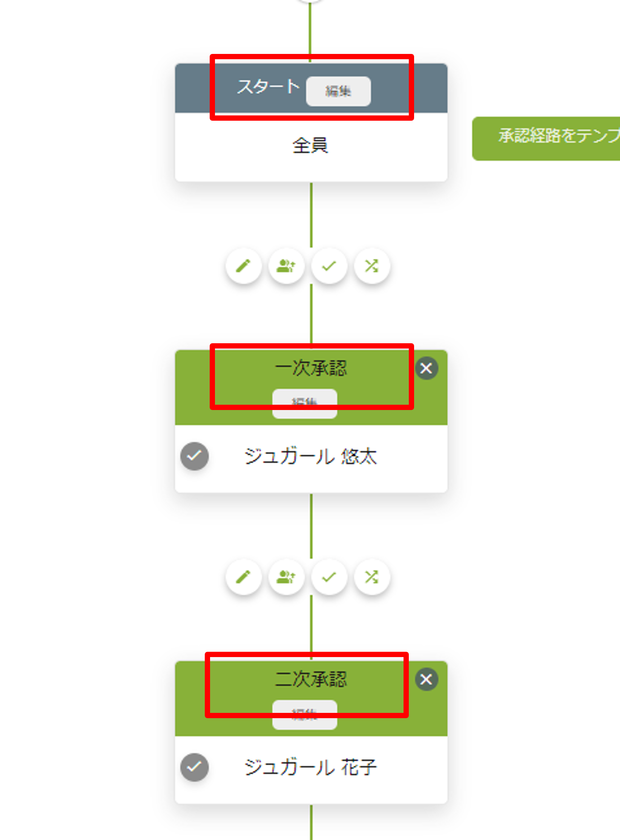The height and width of the screenshot is (840, 620).
Task: Click add-approver people icon below スタート step
Action: click(287, 266)
